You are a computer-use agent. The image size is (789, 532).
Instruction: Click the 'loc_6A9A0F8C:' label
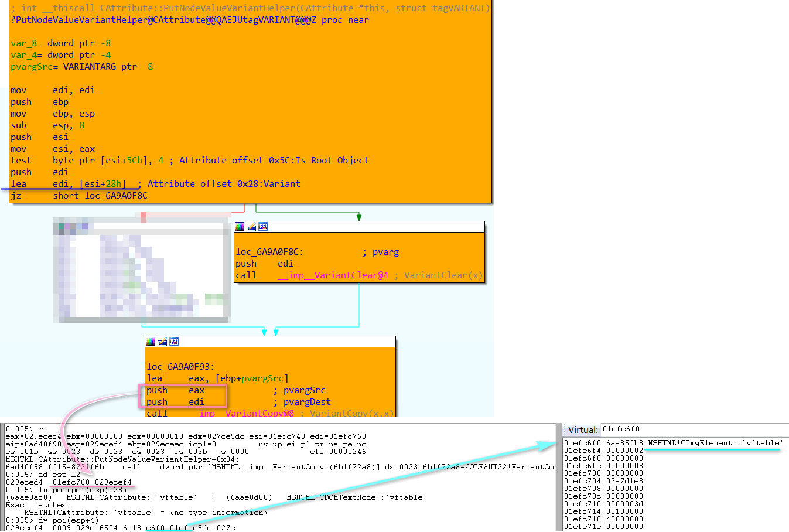269,252
